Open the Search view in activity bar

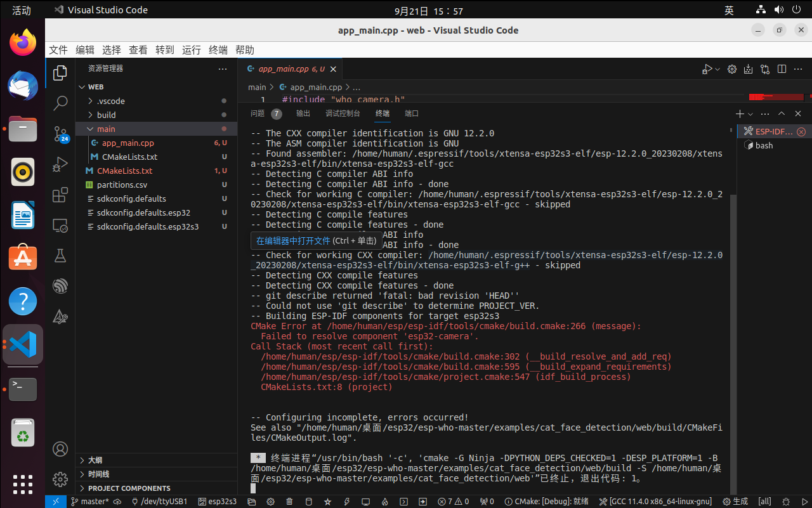click(x=60, y=103)
